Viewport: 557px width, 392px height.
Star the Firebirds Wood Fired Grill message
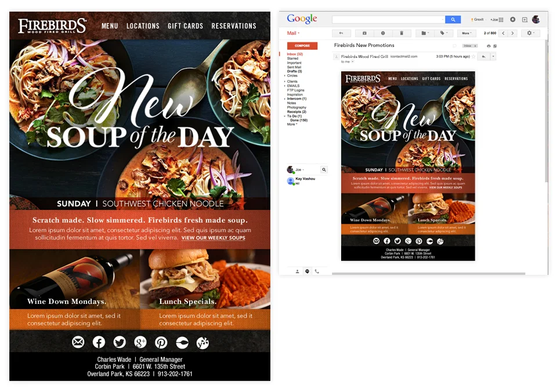(x=473, y=56)
